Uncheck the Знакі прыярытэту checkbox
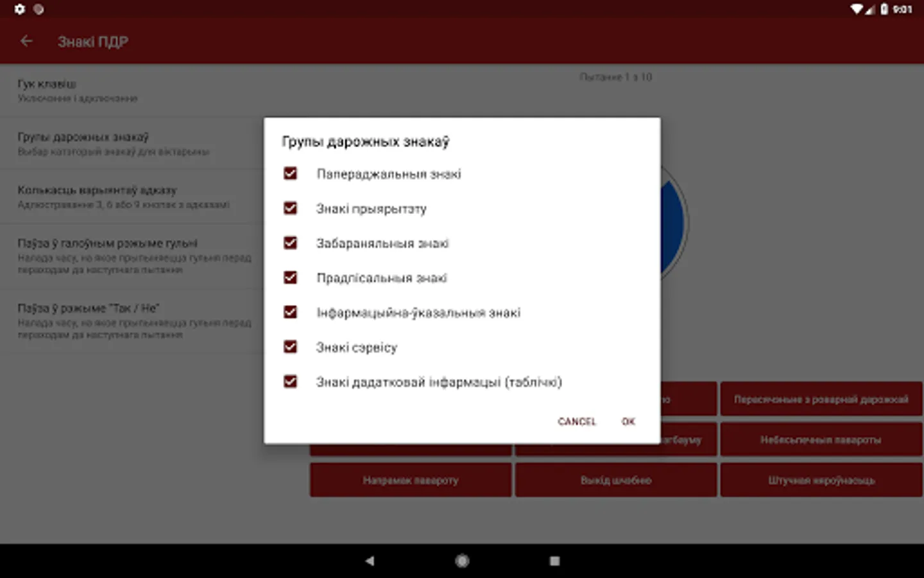Screen dimensions: 924x578 [x=291, y=208]
